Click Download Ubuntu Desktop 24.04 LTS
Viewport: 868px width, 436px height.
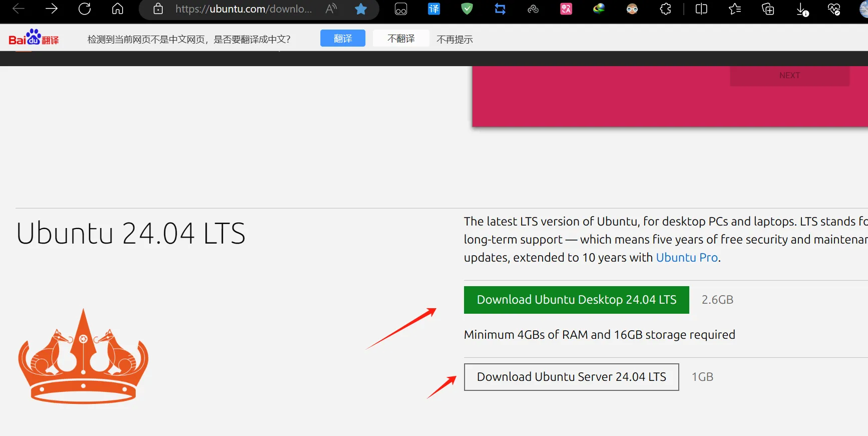click(577, 300)
